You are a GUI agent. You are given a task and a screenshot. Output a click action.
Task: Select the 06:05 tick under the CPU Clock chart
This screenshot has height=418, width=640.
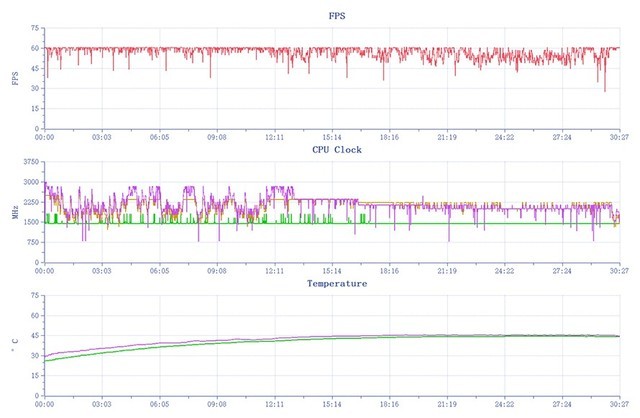[159, 271]
